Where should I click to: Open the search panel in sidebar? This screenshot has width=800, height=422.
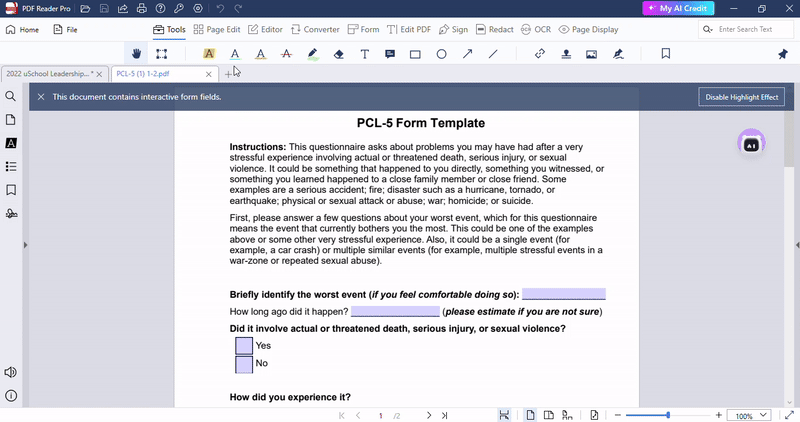coord(11,96)
